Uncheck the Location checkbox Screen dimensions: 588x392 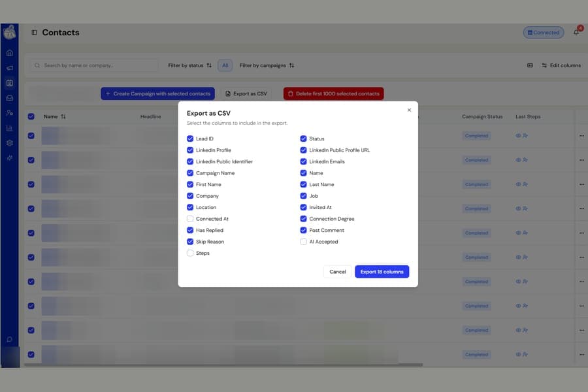tap(190, 208)
